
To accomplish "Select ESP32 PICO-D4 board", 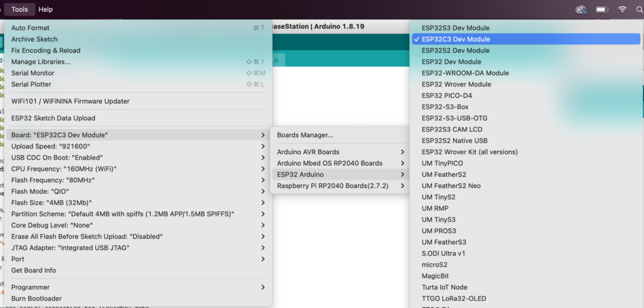I will (526, 96).
